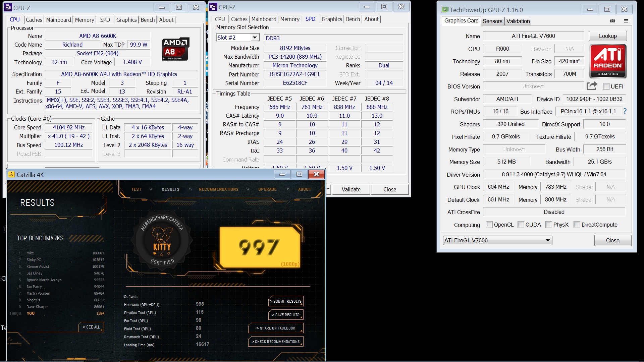644x362 pixels.
Task: Click the Part Number 18JSF1G72AZ-1G9E1 field
Action: point(295,74)
